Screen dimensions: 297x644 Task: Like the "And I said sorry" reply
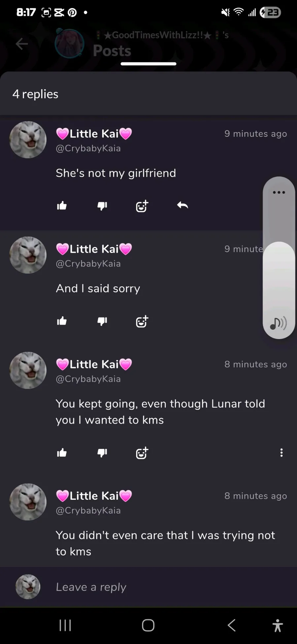pos(62,321)
